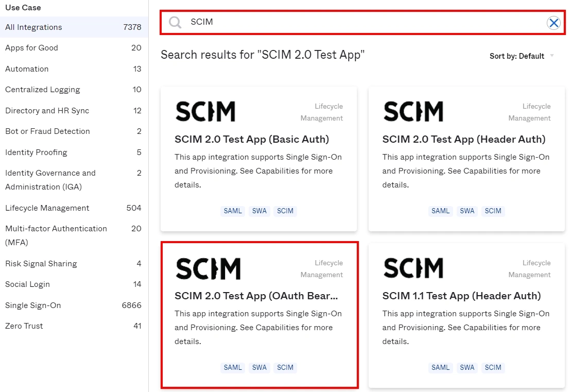Screen dimensions: 571x392
Task: Filter by Apps for Good
Action: 74,48
